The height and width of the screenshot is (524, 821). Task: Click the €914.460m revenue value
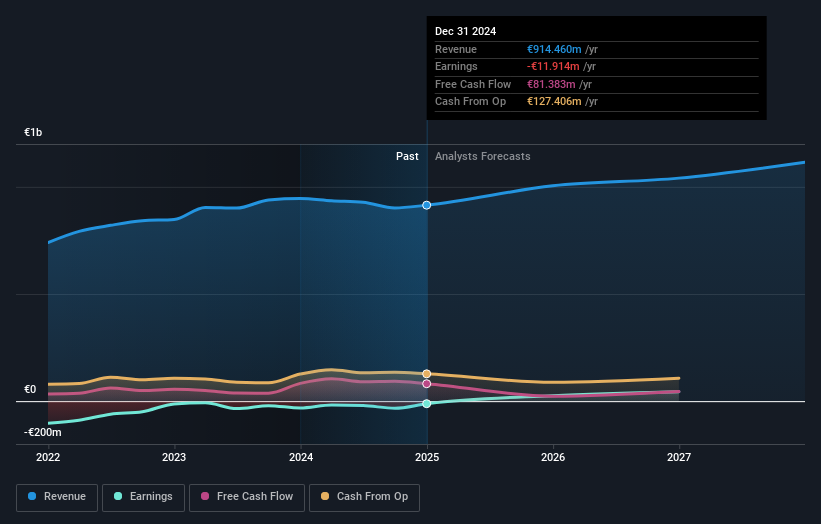pos(554,49)
